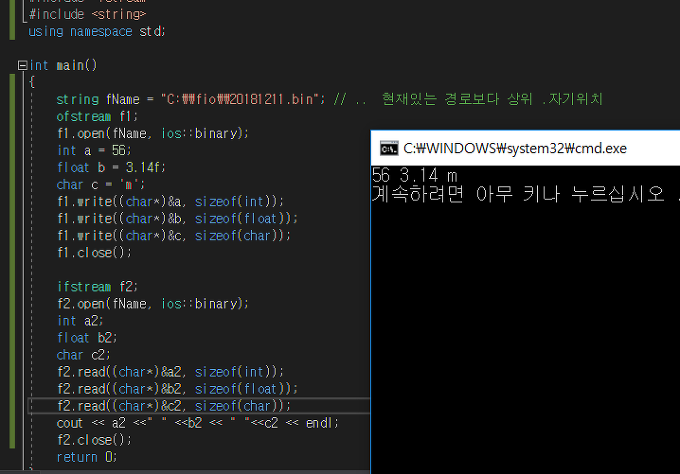Image resolution: width=680 pixels, height=474 pixels.
Task: Click the 'f2.close();' line
Action: tap(94, 440)
